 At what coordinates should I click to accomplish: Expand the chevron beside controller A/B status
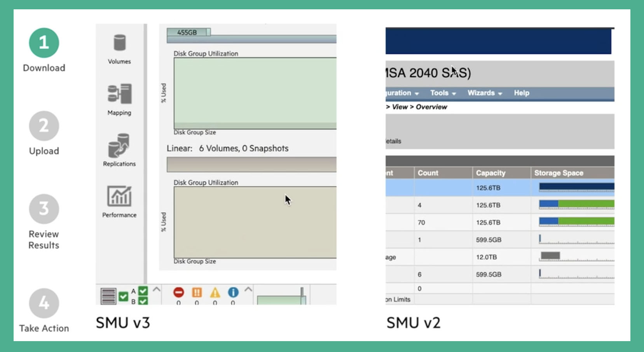coord(157,289)
